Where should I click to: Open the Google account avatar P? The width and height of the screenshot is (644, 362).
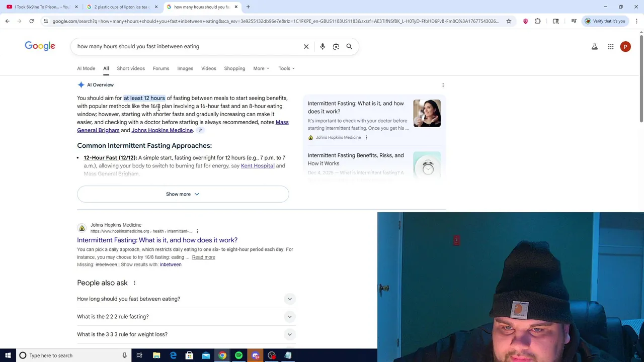tap(625, 47)
